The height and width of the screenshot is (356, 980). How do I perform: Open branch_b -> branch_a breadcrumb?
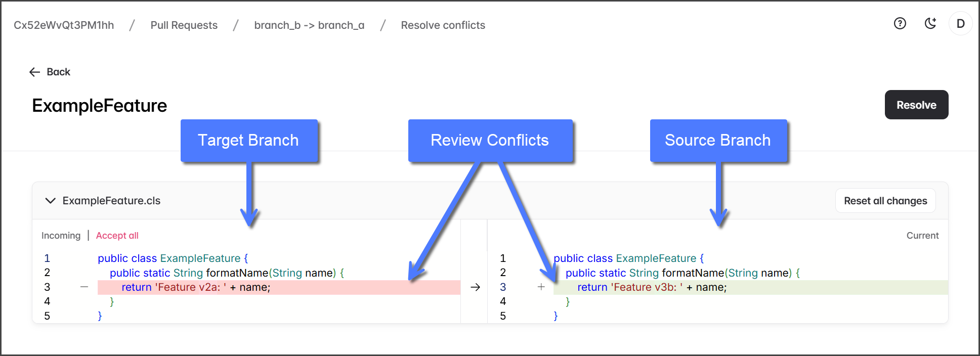coord(309,25)
